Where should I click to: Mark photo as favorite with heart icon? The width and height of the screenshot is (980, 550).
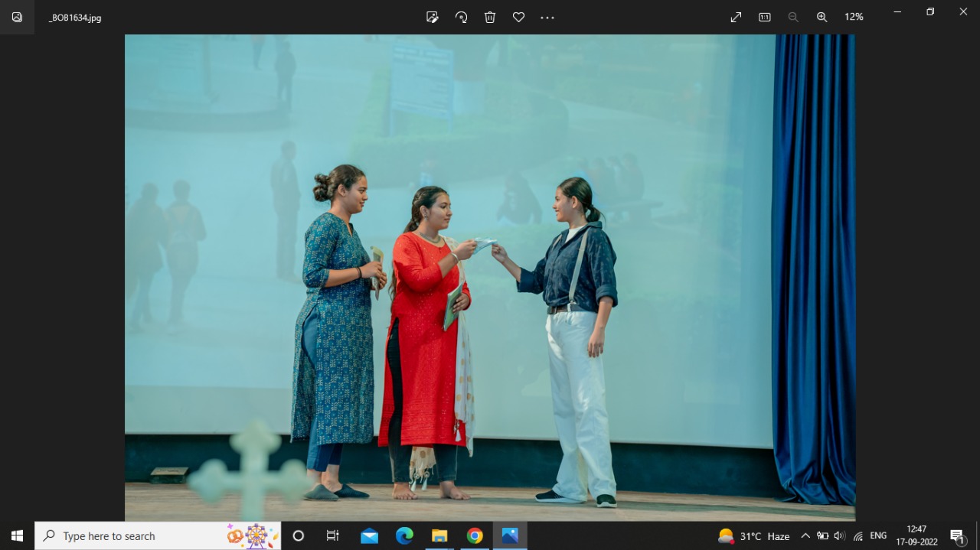coord(518,17)
